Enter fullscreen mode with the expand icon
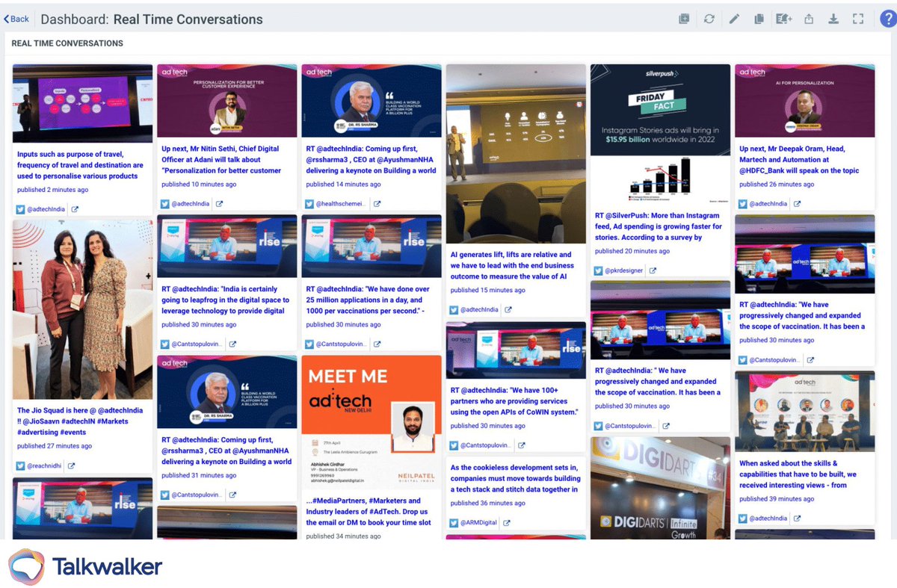Screen dimensions: 897x588 858,19
